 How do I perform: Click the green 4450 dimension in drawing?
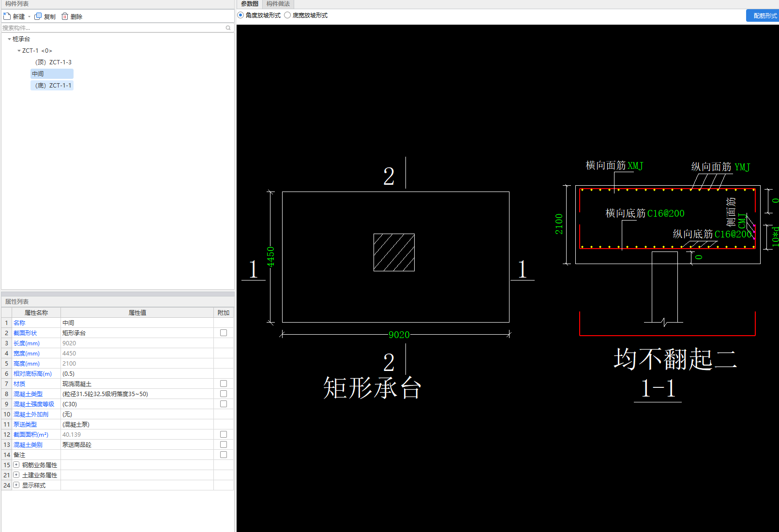tap(270, 257)
